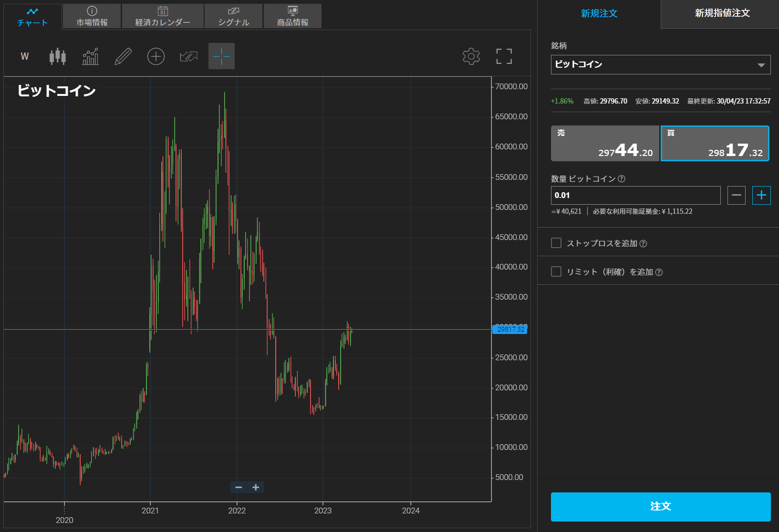Select the candlestick chart type icon
Image resolution: width=779 pixels, height=532 pixels.
[x=57, y=56]
